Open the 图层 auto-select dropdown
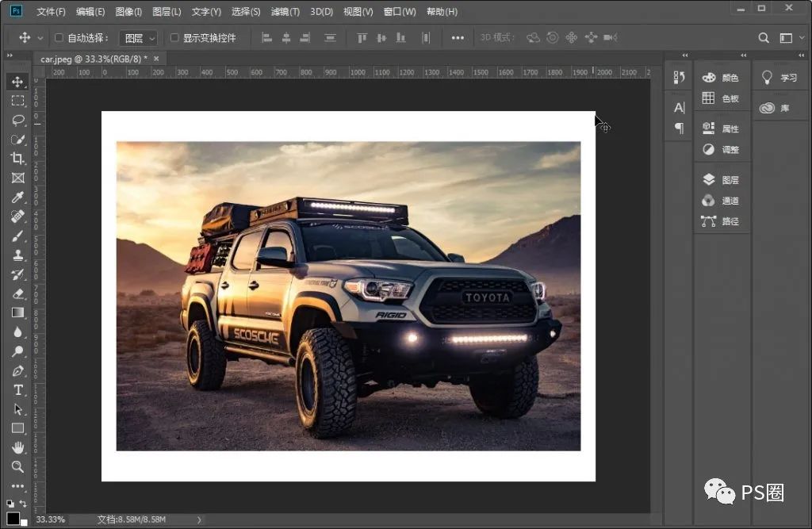 coord(138,38)
